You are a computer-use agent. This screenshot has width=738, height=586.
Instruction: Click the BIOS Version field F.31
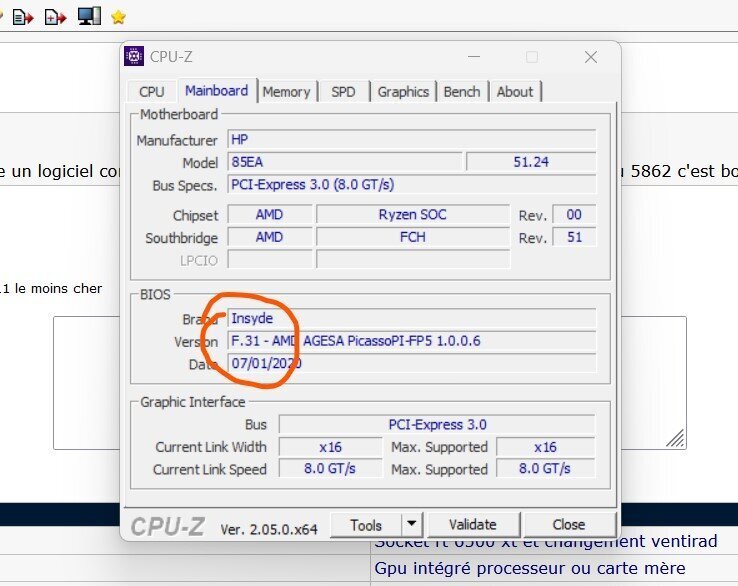click(412, 341)
